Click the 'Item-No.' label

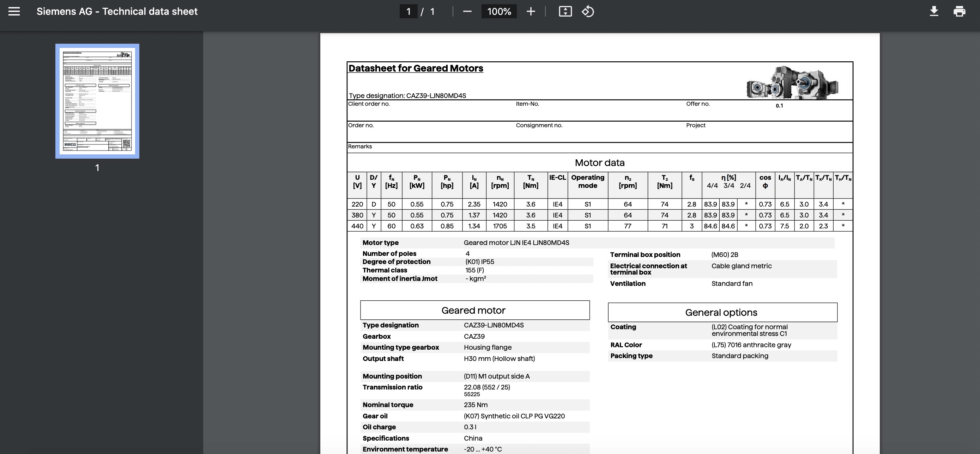coord(527,104)
